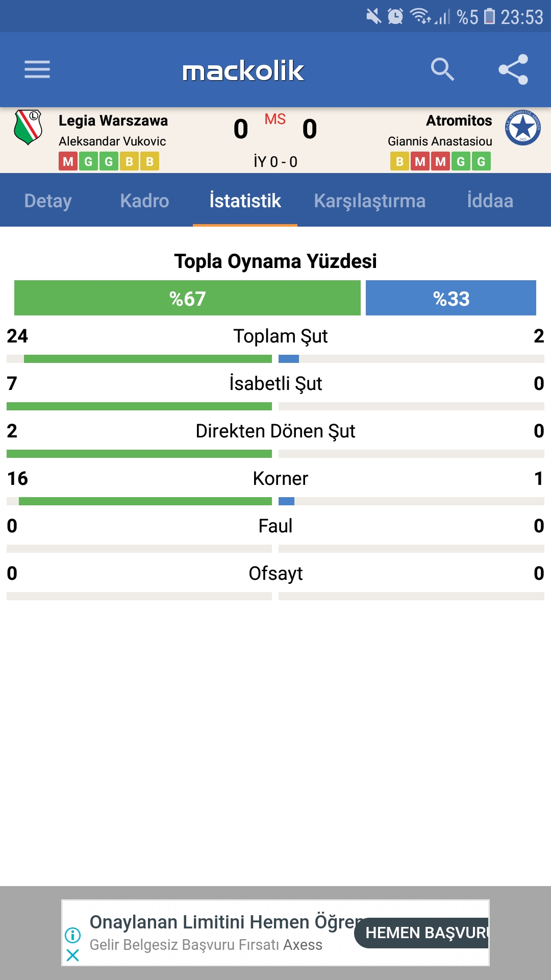This screenshot has width=551, height=980.
Task: Switch to the Detay tab
Action: (x=48, y=201)
